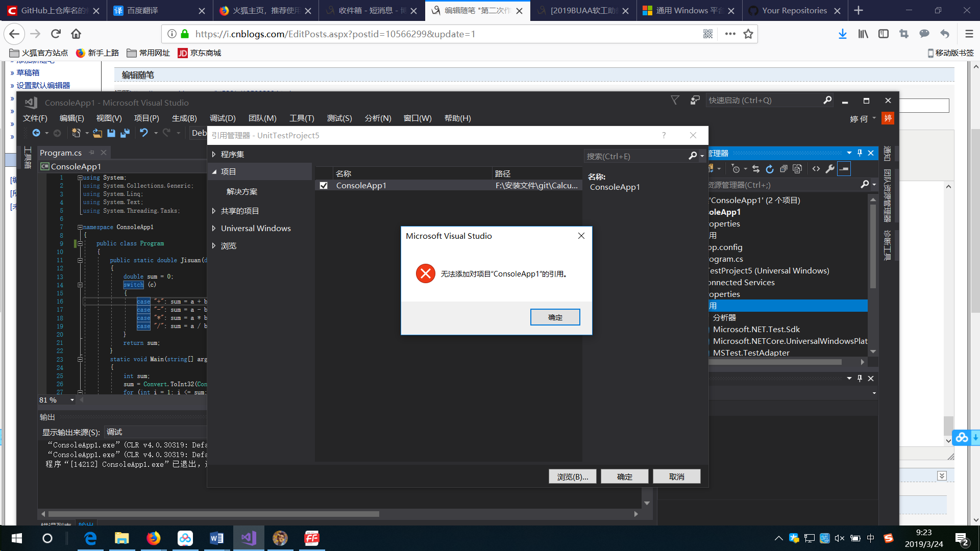Click the error dialog's 确定 button
The width and height of the screenshot is (980, 551).
tap(555, 317)
